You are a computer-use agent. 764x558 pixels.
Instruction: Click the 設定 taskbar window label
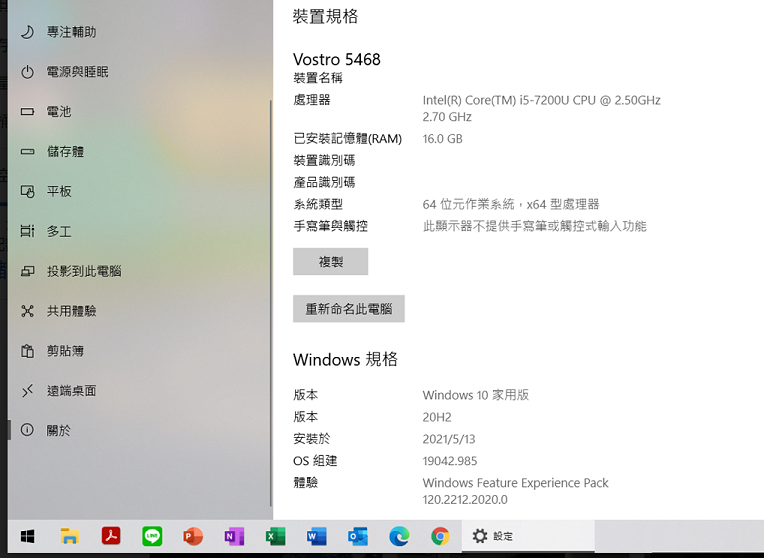point(503,537)
